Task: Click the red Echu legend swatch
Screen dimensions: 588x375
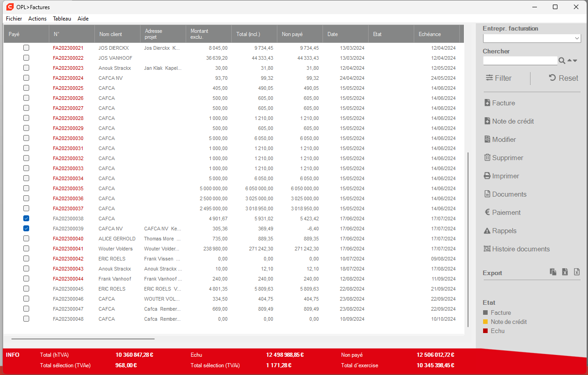Action: click(485, 331)
